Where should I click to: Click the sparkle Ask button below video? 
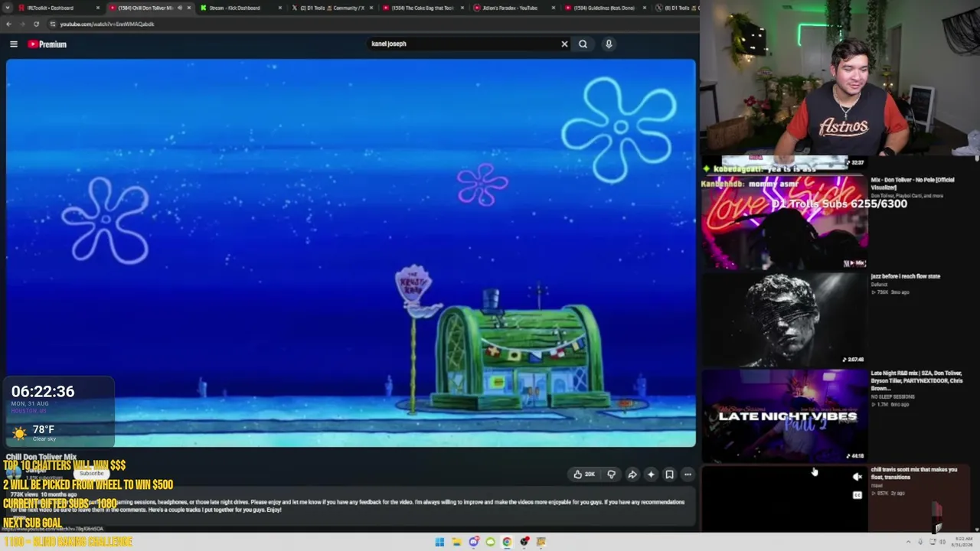tap(651, 474)
